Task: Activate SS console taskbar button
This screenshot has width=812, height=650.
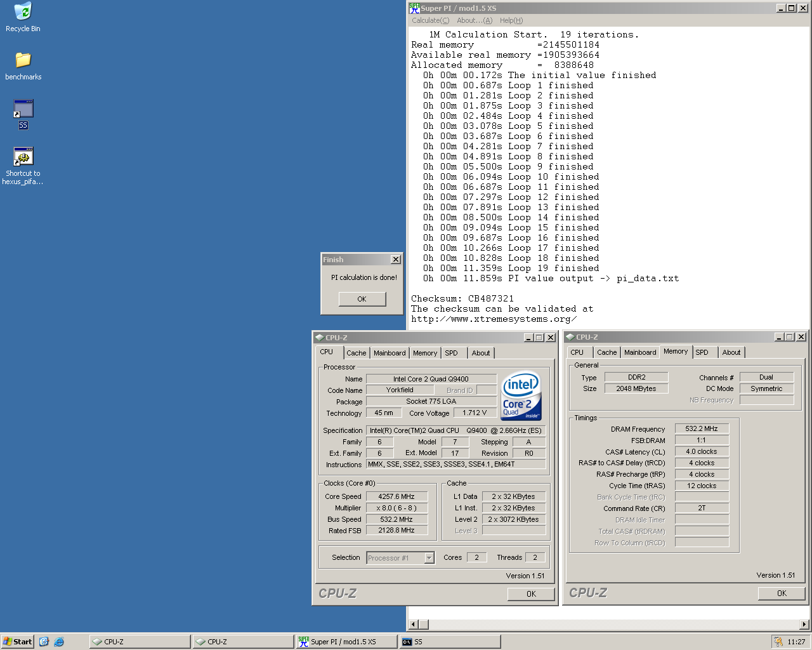Action: pyautogui.click(x=450, y=642)
